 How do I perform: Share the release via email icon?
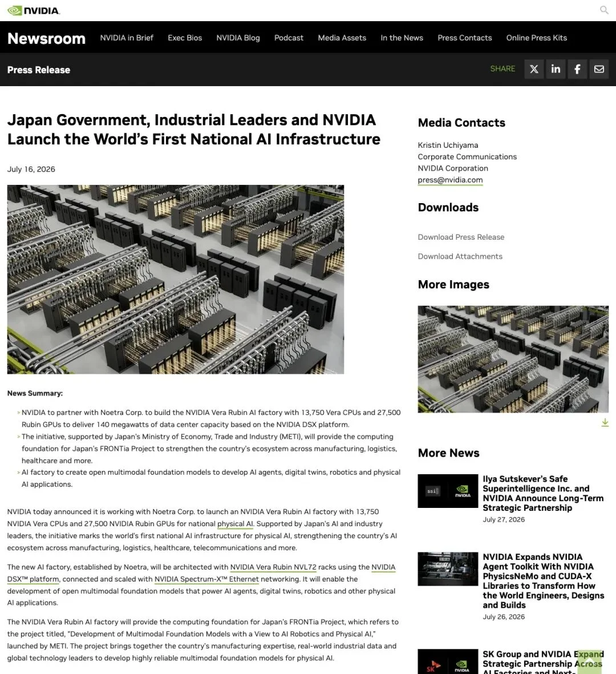[x=599, y=69]
